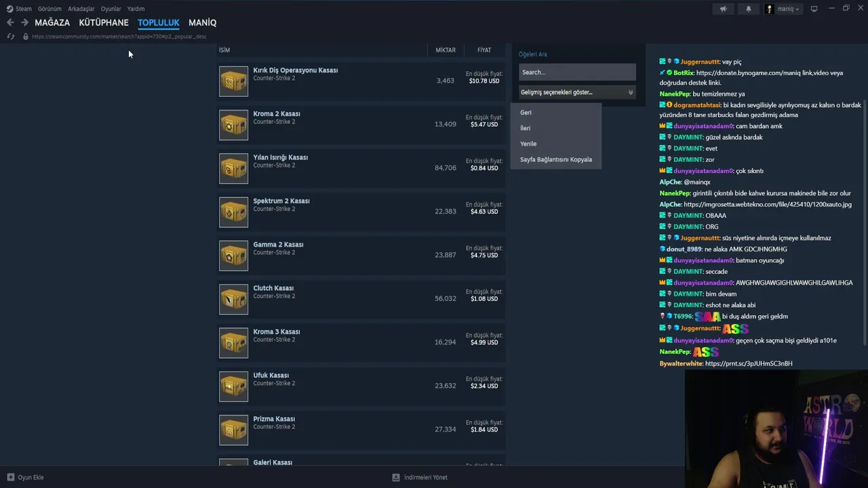
Task: Open AlpChe's imgrosetta.webtekno.com chat link
Action: coord(768,204)
